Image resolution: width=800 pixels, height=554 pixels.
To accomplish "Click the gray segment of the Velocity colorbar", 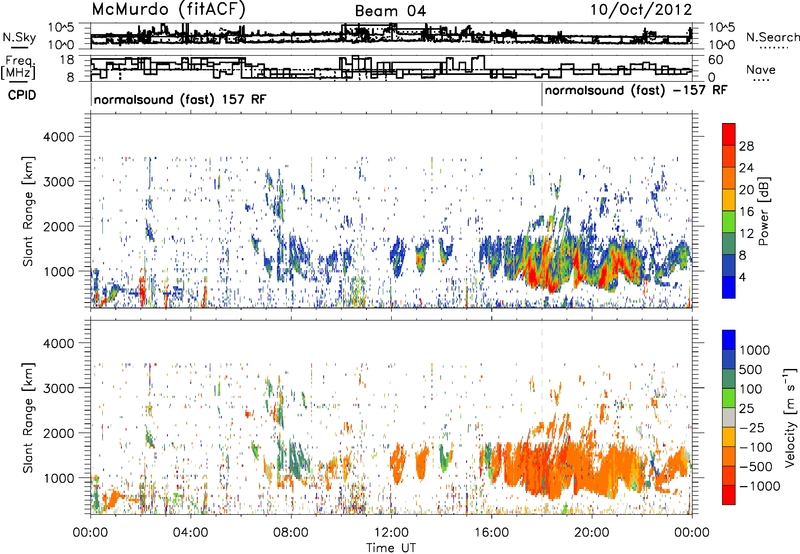I will pyautogui.click(x=729, y=417).
